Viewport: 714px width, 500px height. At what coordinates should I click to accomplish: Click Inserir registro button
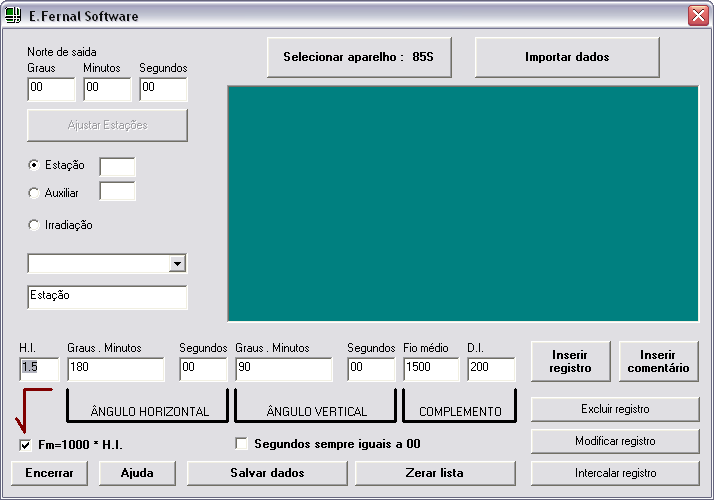tap(569, 361)
